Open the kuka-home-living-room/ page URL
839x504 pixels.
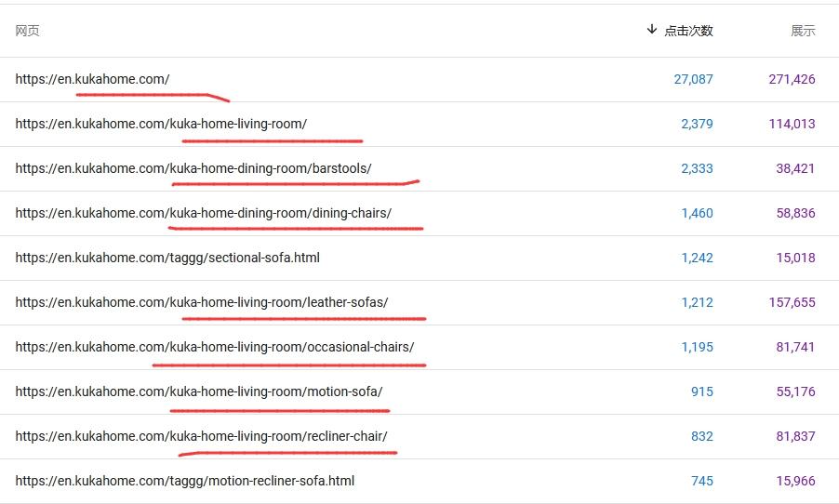pyautogui.click(x=161, y=124)
